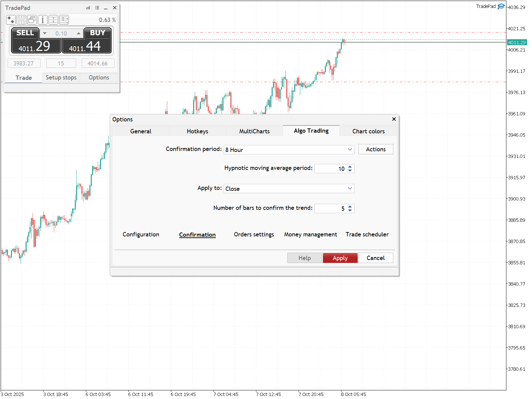Click the 3983.27 stop field
532x399 pixels.
coord(24,63)
